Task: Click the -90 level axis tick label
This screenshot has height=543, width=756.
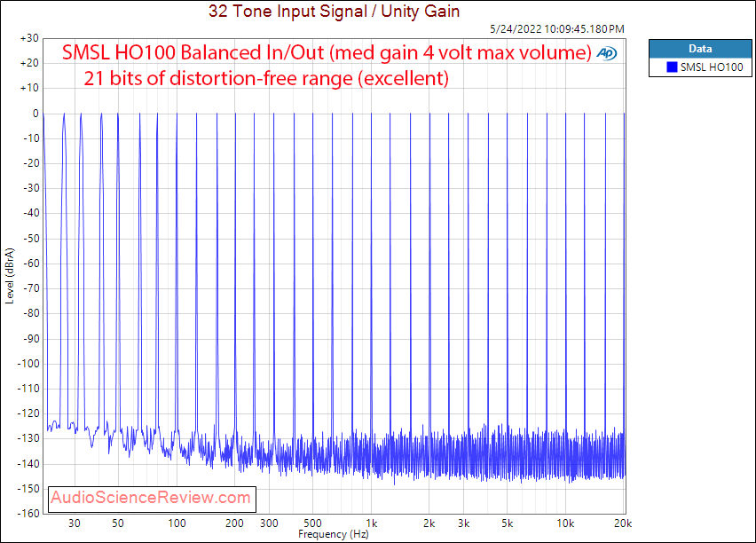Action: click(x=31, y=339)
